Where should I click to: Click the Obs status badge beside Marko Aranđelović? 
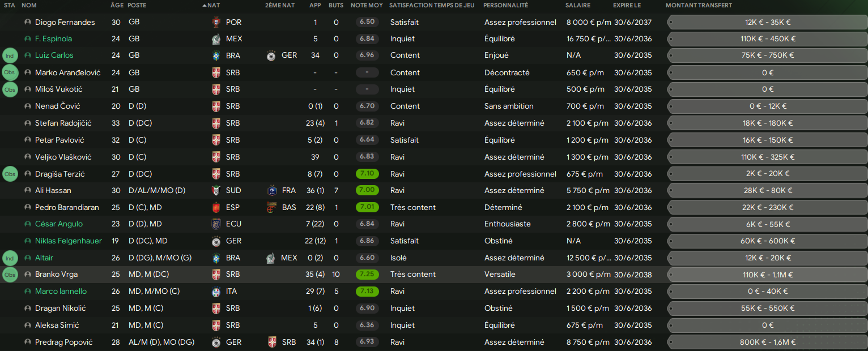click(x=10, y=72)
